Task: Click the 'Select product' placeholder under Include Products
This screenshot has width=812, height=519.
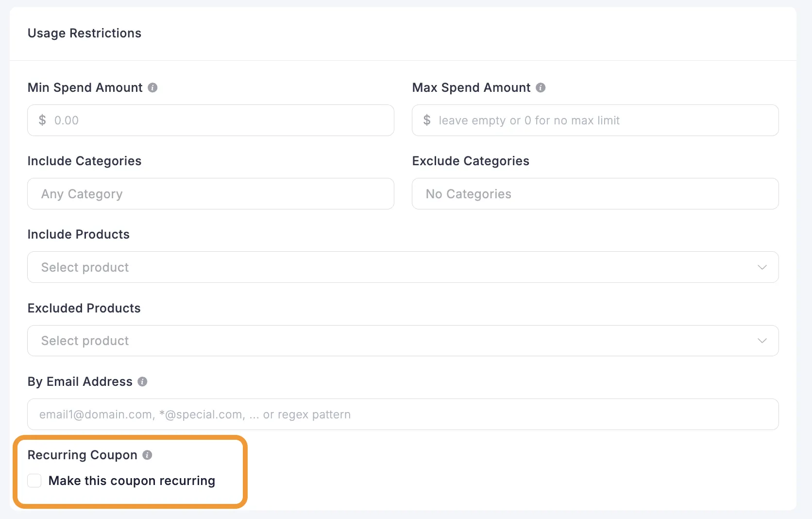Action: tap(85, 267)
